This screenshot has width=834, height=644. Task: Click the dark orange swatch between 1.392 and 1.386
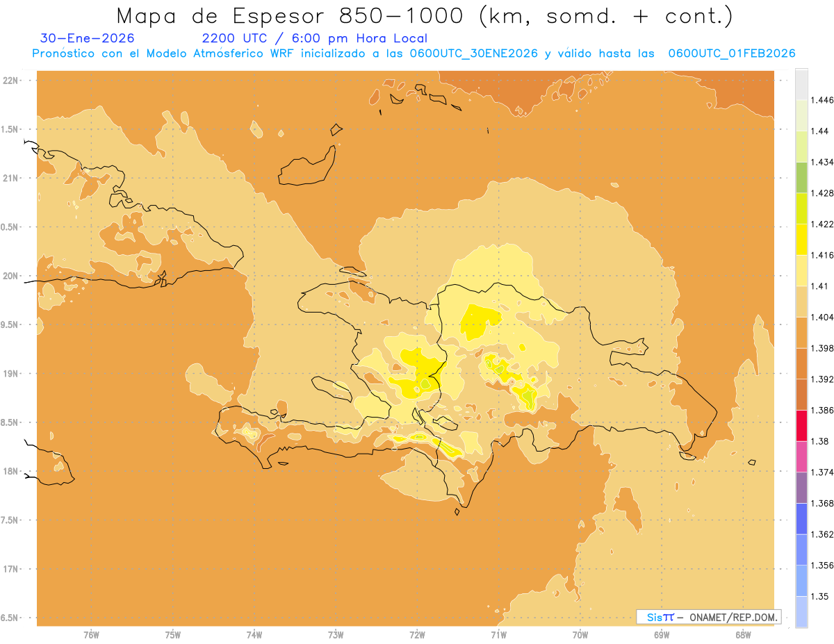point(801,395)
